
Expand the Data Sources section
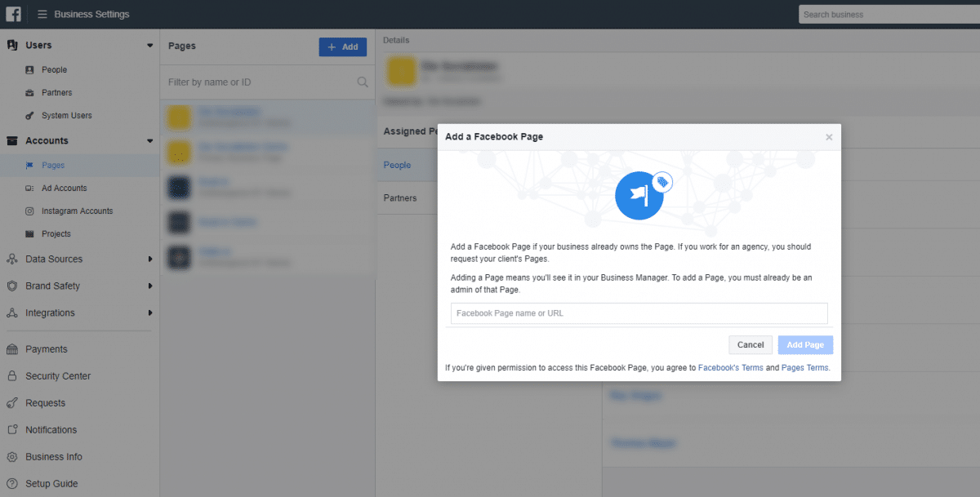pyautogui.click(x=149, y=260)
